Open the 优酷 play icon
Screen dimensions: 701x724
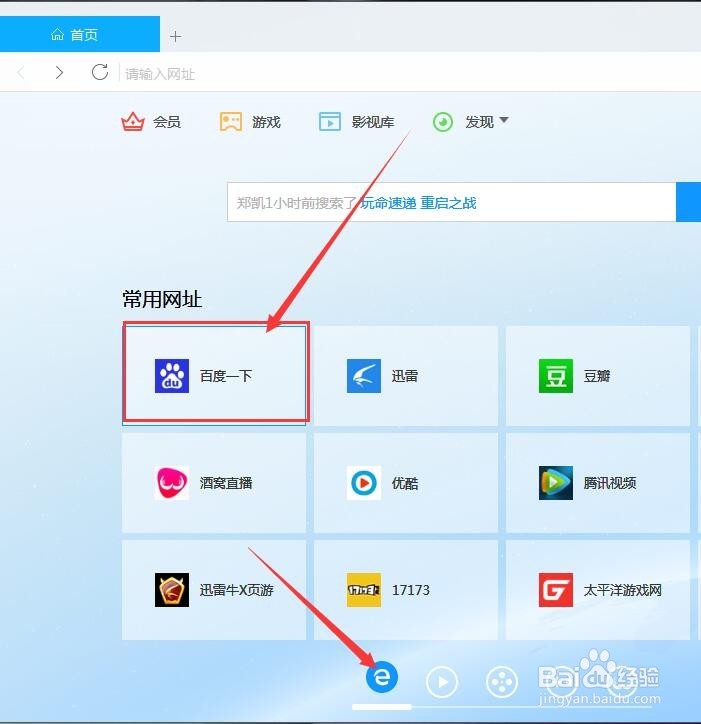[364, 483]
